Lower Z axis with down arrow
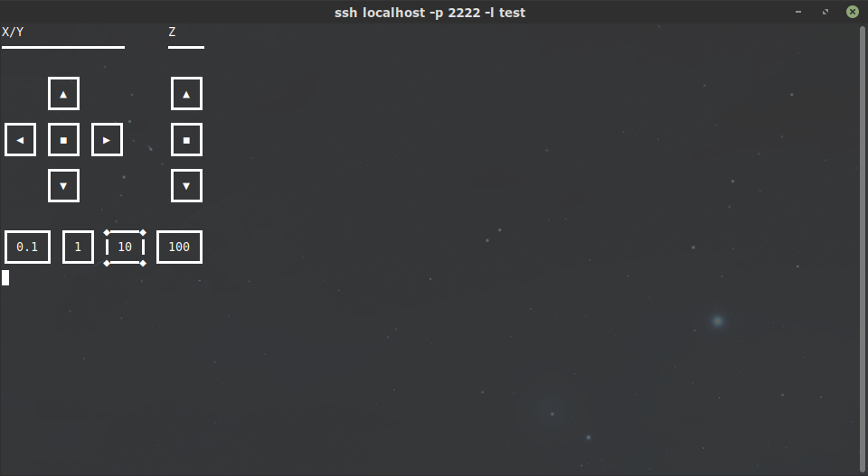 186,186
